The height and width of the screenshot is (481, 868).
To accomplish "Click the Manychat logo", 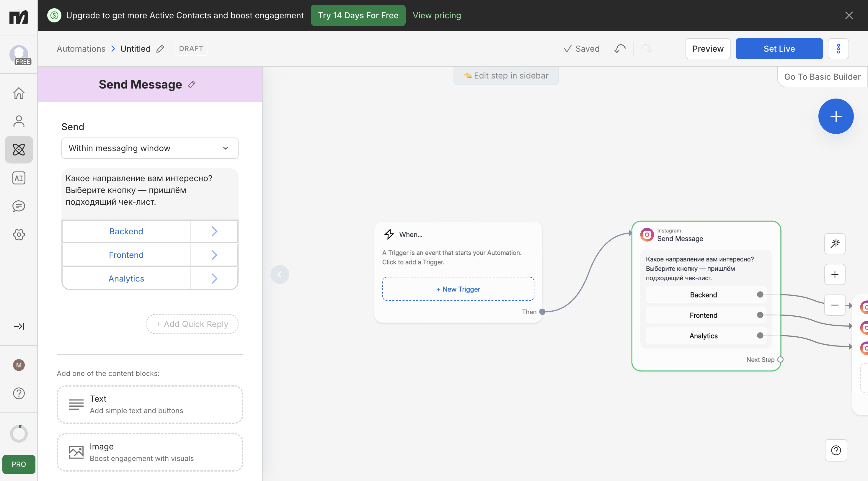I will pos(19,17).
